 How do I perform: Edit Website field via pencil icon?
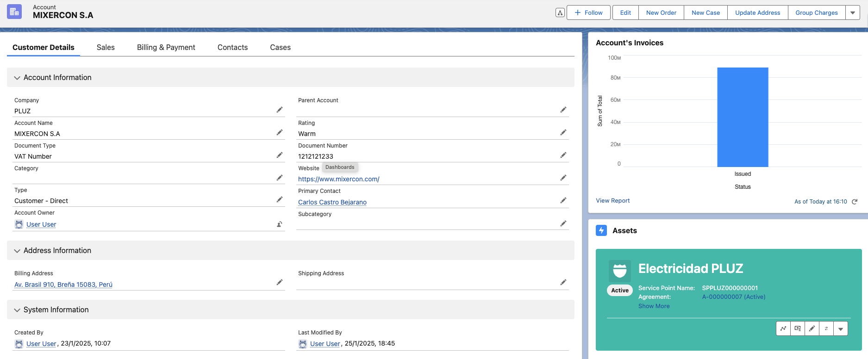tap(563, 178)
